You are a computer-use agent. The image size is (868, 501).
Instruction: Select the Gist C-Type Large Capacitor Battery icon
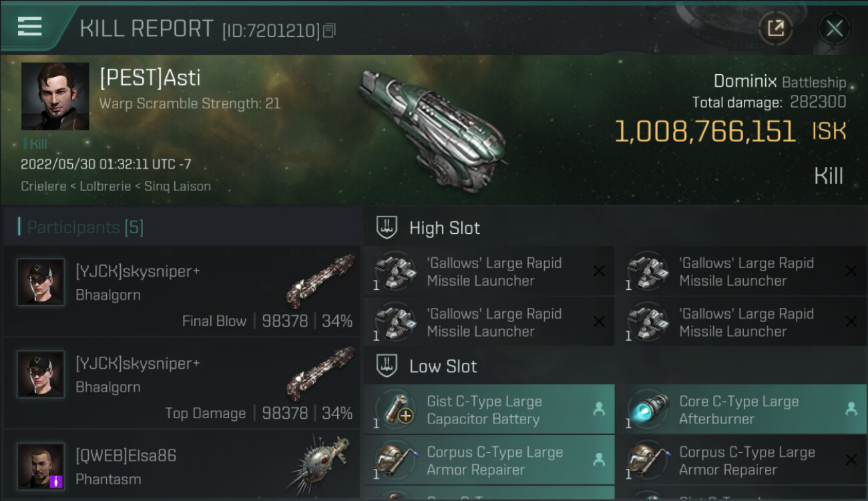point(395,409)
